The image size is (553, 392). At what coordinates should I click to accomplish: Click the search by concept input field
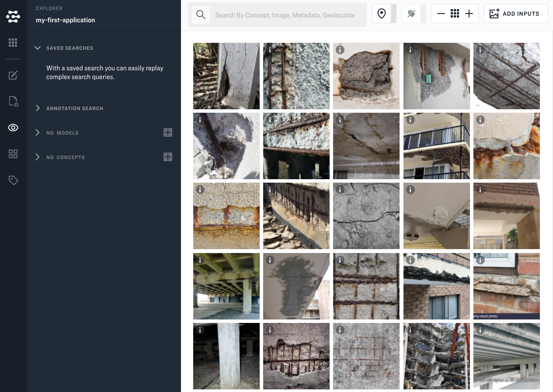(285, 15)
